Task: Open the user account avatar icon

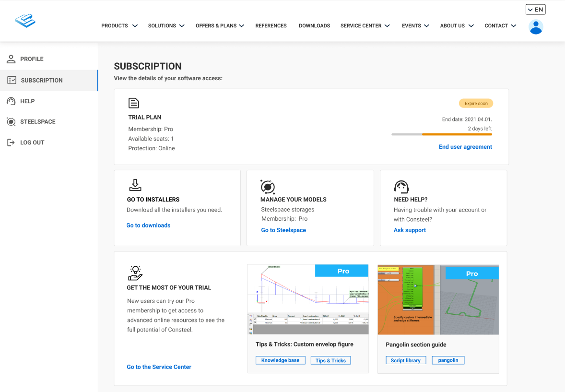Action: coord(536,27)
